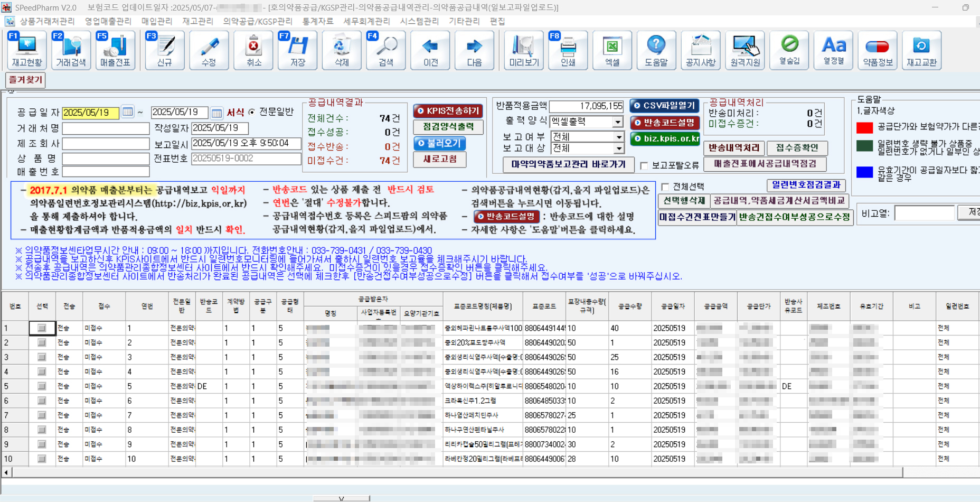Screen dimensions: 980x502
Task: Click the 열정렬 column sort icon
Action: tap(834, 50)
